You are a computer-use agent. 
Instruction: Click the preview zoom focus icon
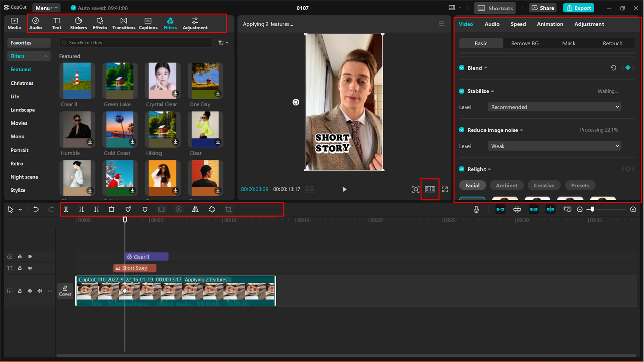tap(416, 189)
